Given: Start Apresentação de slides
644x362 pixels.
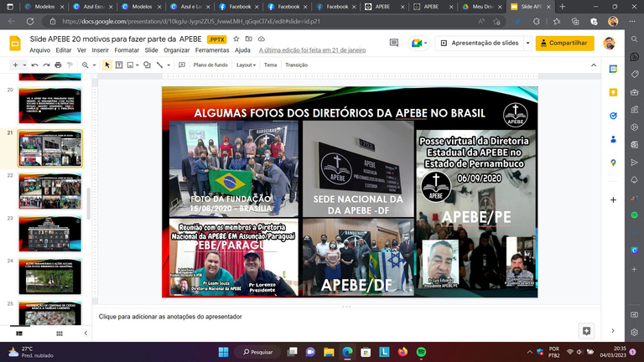Looking at the screenshot, I should point(480,43).
